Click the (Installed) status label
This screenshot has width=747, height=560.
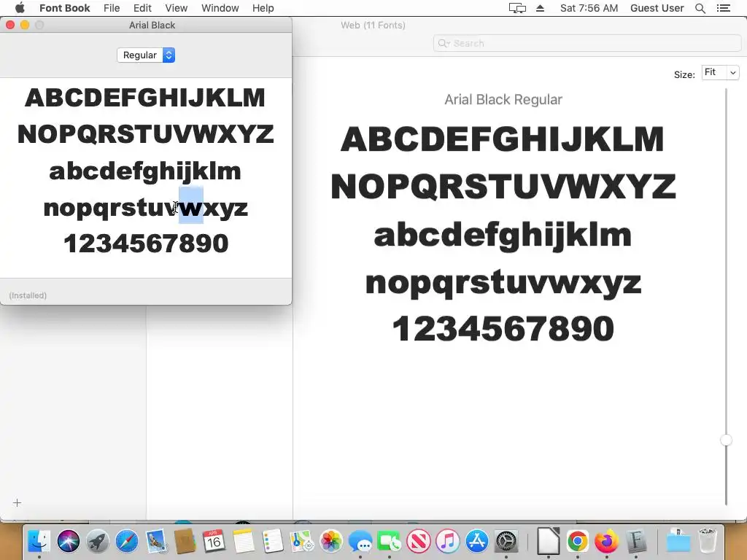(x=28, y=295)
